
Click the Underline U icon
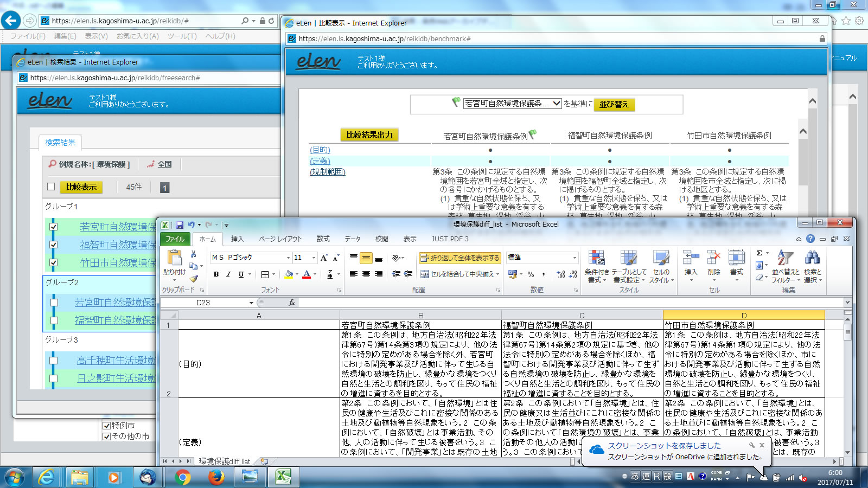[x=241, y=274]
